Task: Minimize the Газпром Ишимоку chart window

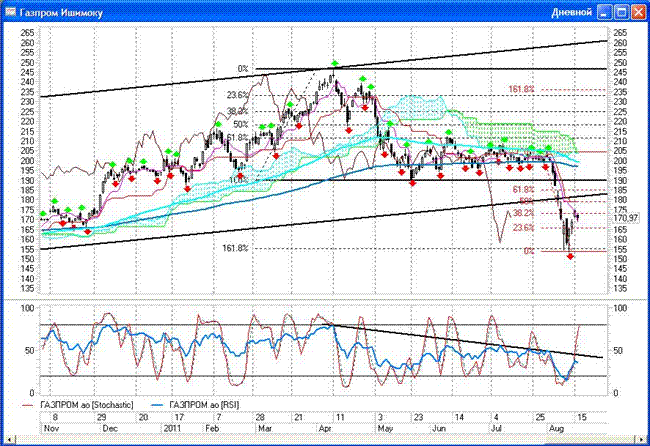Action: 605,12
